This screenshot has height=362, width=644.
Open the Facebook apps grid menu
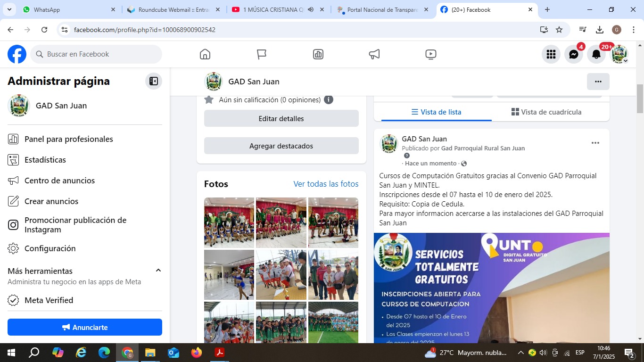coord(551,55)
